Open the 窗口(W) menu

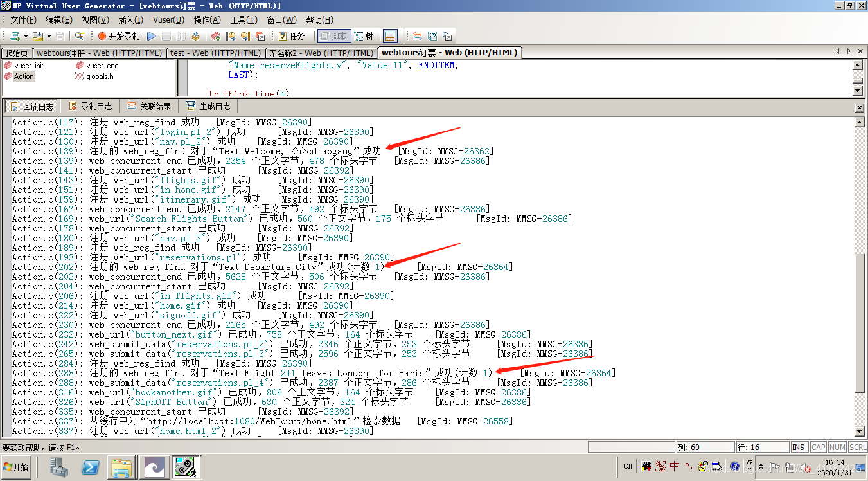pyautogui.click(x=281, y=20)
